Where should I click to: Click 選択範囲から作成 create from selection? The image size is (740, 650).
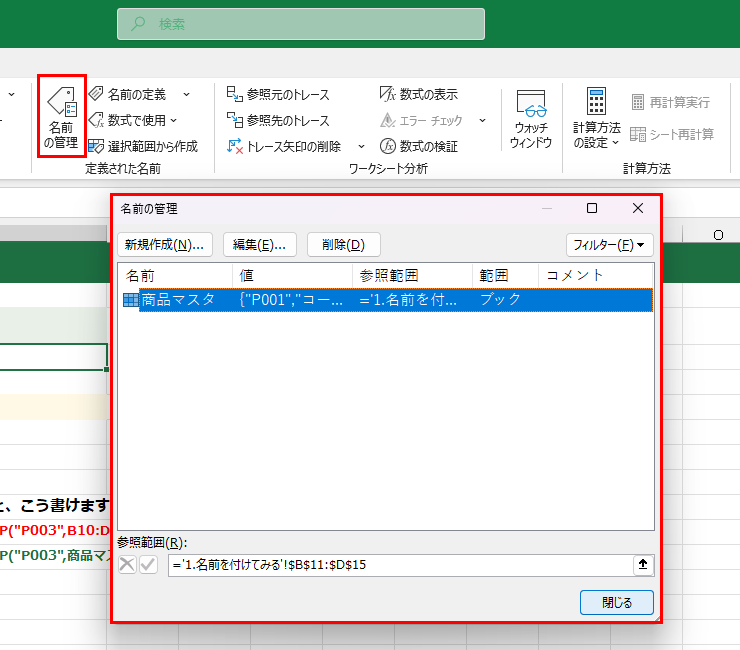[143, 146]
